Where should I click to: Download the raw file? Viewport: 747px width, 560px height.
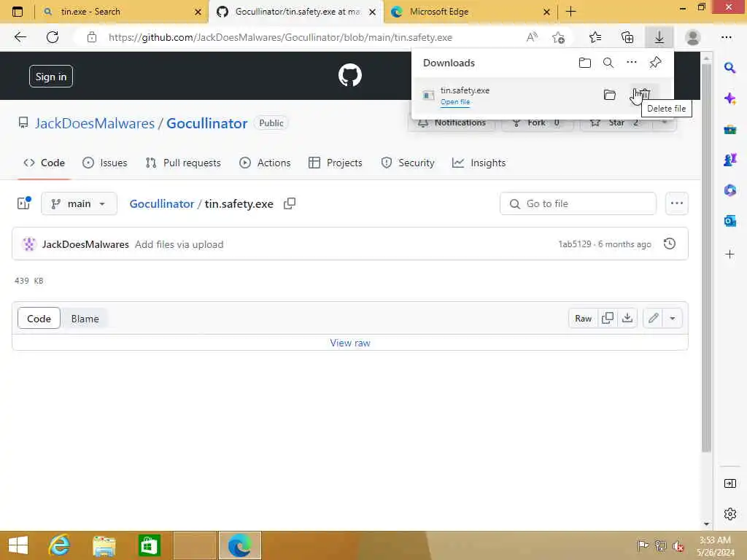coord(627,319)
